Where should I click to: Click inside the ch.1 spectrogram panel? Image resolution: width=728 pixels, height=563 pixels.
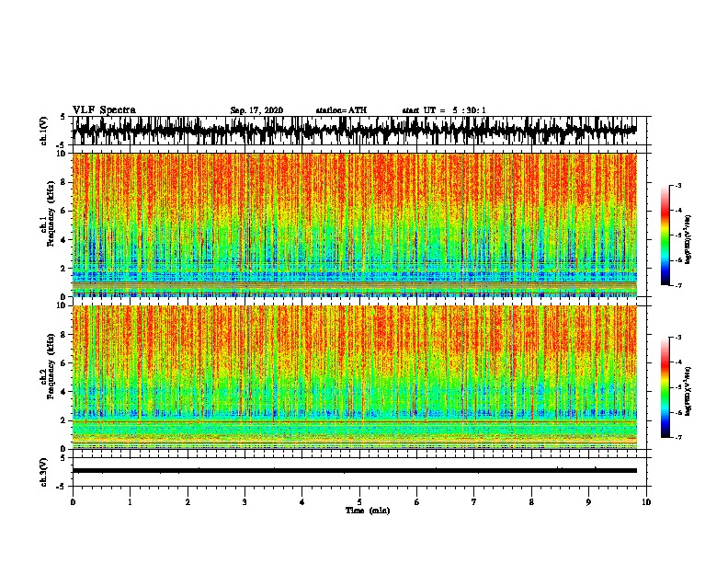tap(355, 224)
